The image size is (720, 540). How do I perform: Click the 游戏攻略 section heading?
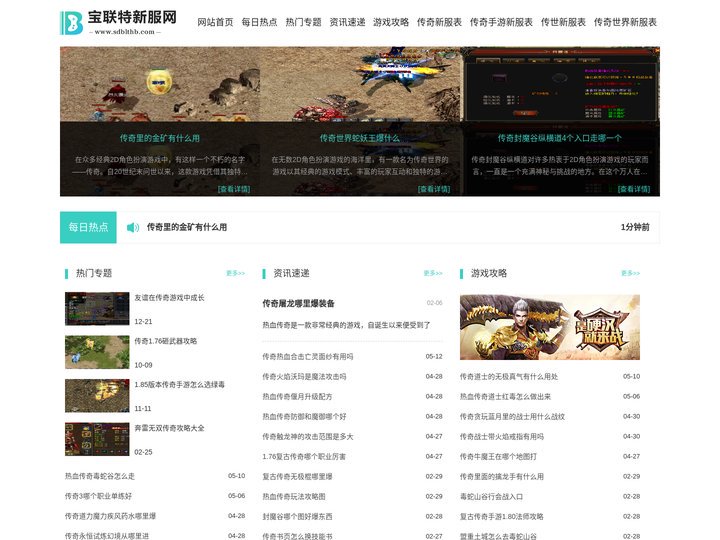pyautogui.click(x=489, y=273)
